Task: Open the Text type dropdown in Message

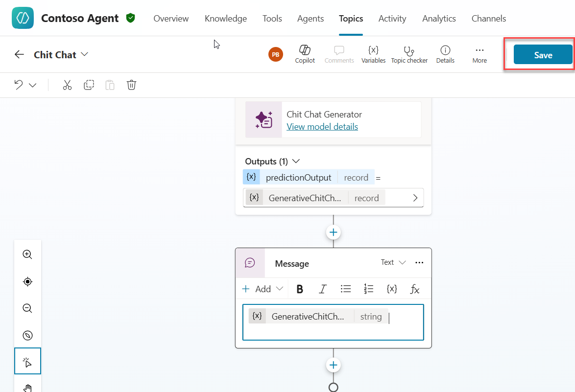Action: pyautogui.click(x=393, y=262)
